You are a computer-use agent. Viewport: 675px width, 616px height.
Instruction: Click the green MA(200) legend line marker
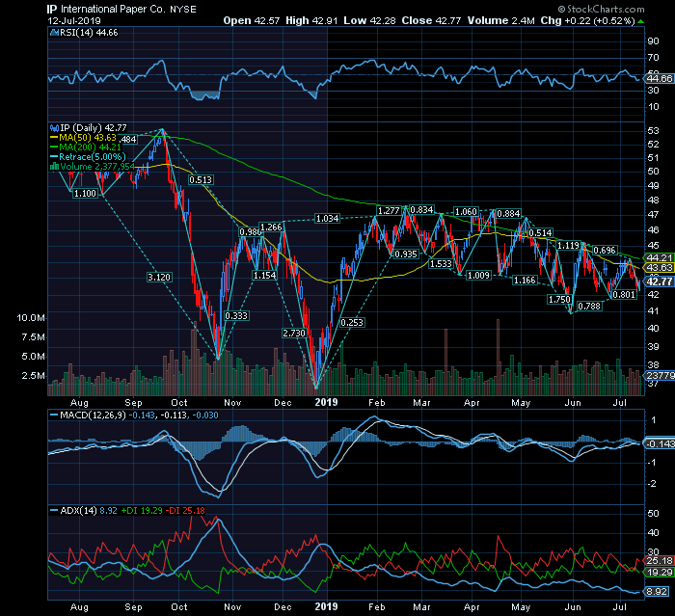coord(54,147)
